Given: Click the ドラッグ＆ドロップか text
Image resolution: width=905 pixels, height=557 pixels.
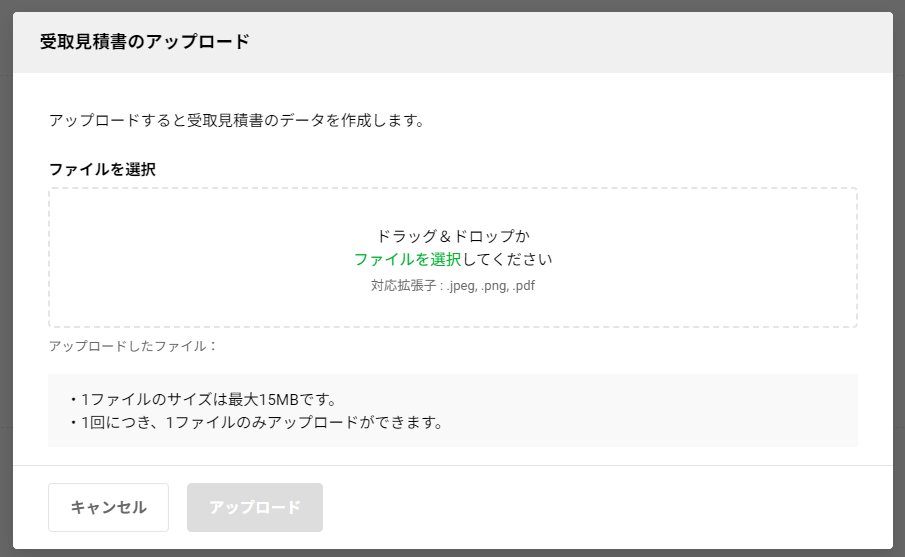Looking at the screenshot, I should tap(453, 236).
